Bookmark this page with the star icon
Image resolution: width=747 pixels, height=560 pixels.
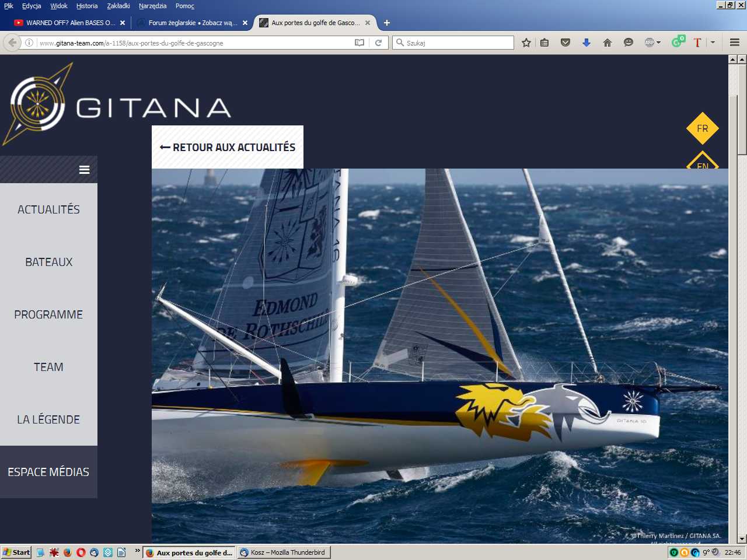pyautogui.click(x=526, y=43)
